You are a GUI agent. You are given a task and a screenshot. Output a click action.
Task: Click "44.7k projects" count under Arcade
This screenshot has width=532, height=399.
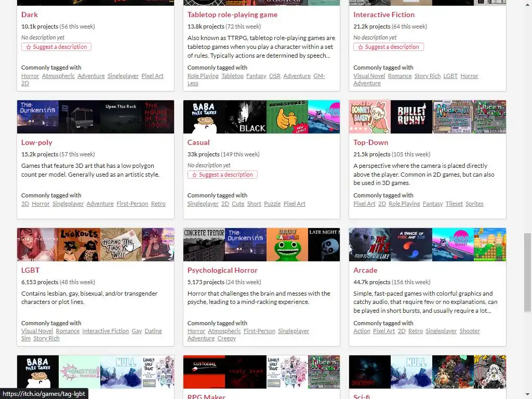click(372, 282)
